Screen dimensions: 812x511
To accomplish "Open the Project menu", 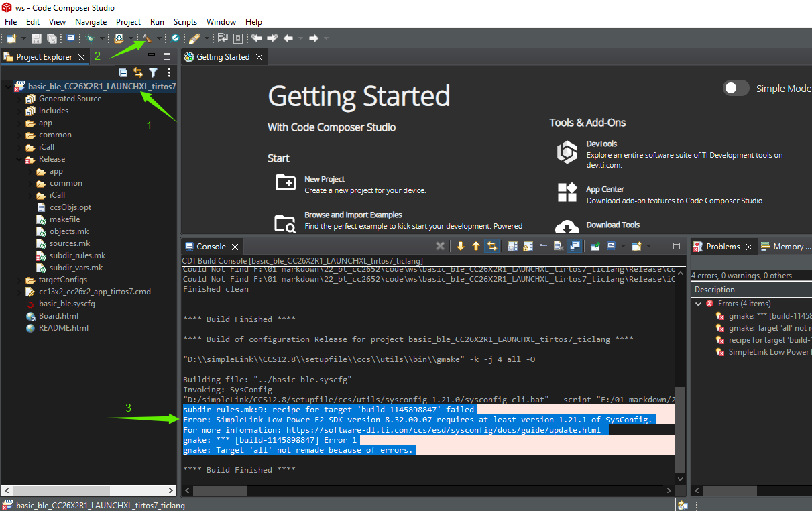I will (x=129, y=22).
